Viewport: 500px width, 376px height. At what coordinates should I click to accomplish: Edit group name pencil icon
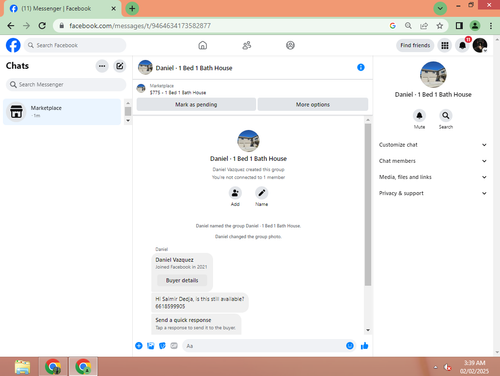coord(262,193)
